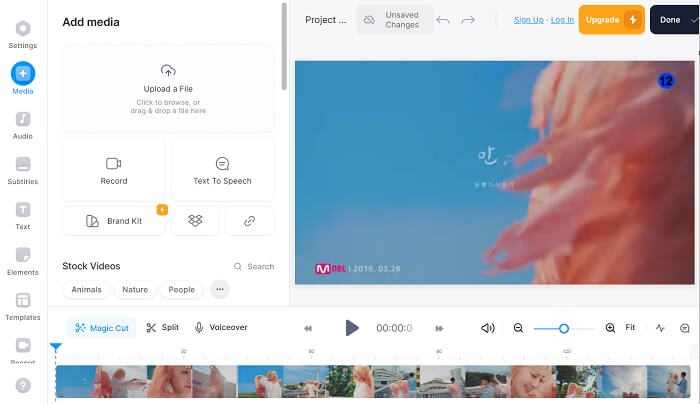Click the video preview canvas

click(495, 172)
